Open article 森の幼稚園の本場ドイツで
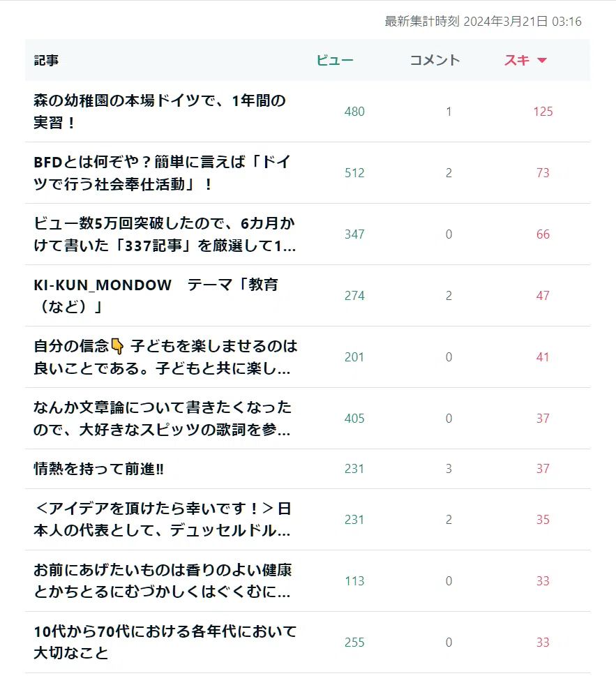 point(160,112)
